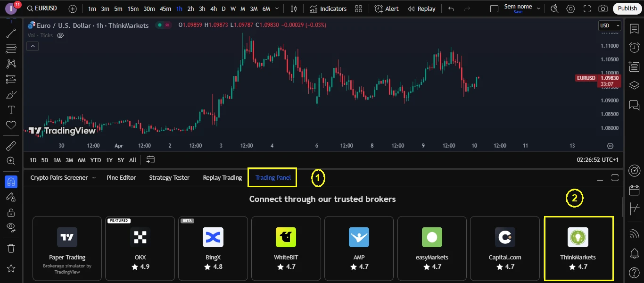Open the Strategy Tester tab

169,178
